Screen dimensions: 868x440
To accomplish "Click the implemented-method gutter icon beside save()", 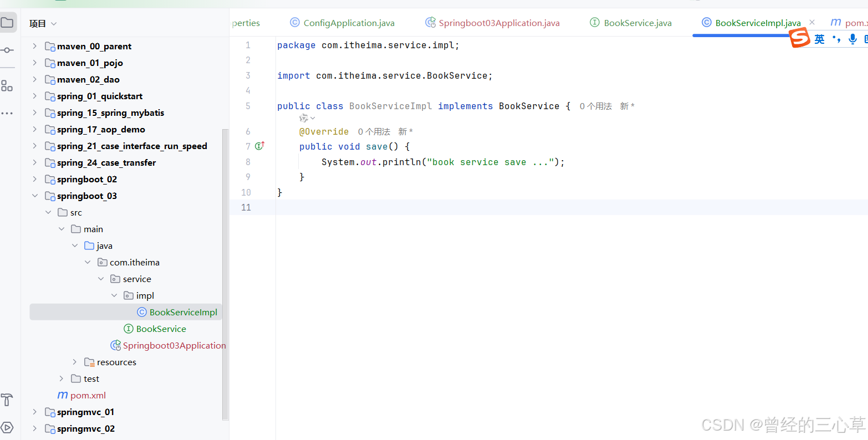I will pyautogui.click(x=259, y=146).
